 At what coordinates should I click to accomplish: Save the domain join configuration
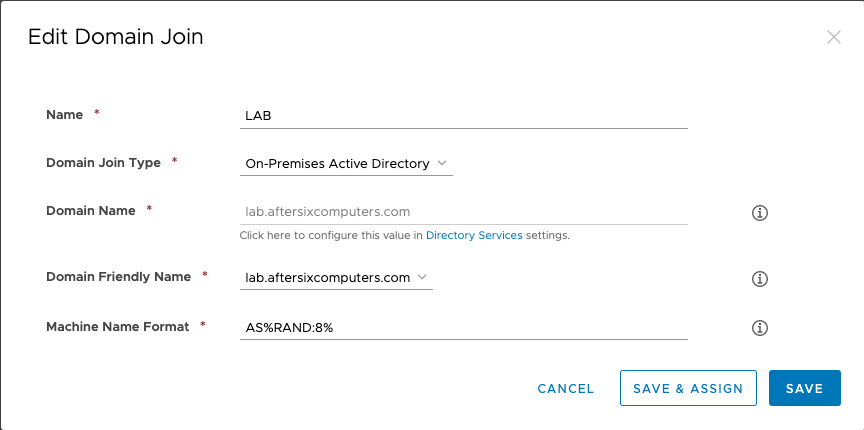[804, 388]
